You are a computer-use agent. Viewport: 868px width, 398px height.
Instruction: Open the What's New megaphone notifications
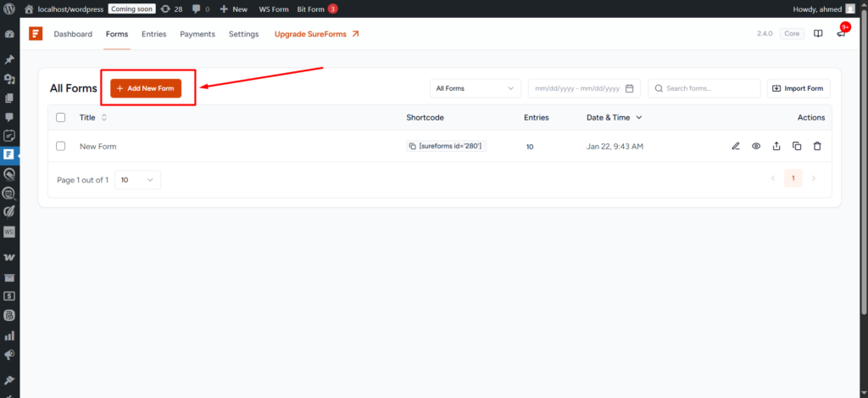click(841, 34)
